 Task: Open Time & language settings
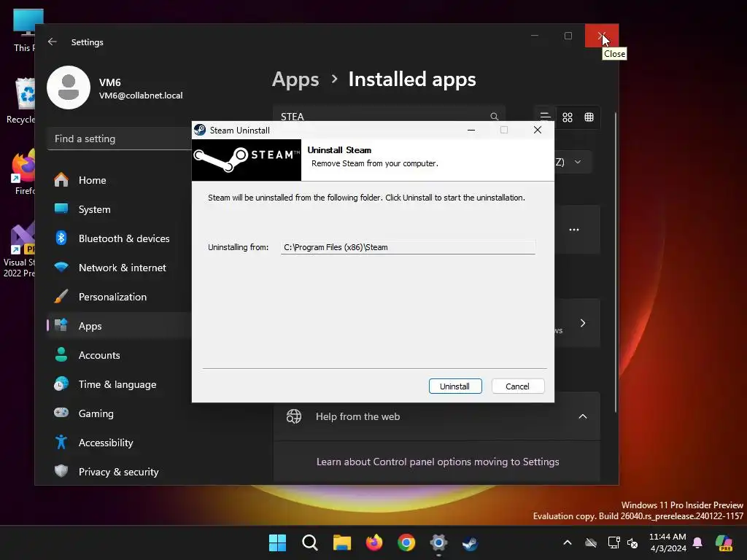(119, 384)
